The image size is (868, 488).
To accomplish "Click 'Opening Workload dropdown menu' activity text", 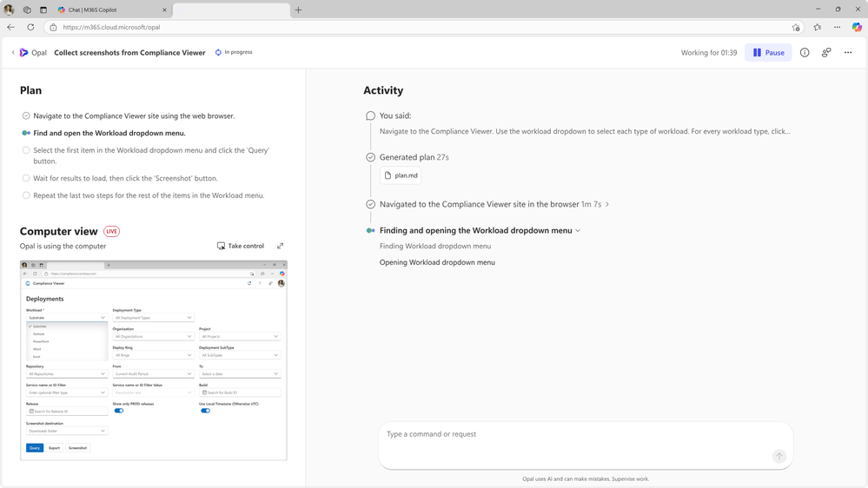I will (437, 262).
